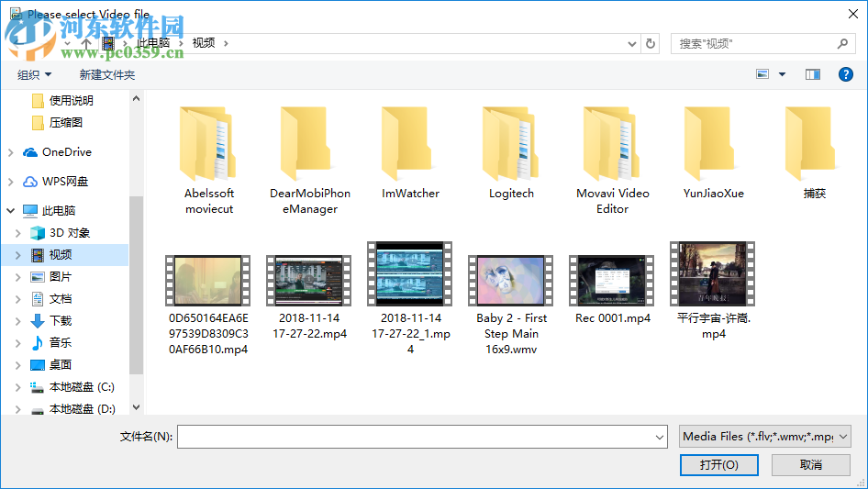The height and width of the screenshot is (489, 868).
Task: Click the 图片 pictures icon in sidebar
Action: pyautogui.click(x=38, y=277)
